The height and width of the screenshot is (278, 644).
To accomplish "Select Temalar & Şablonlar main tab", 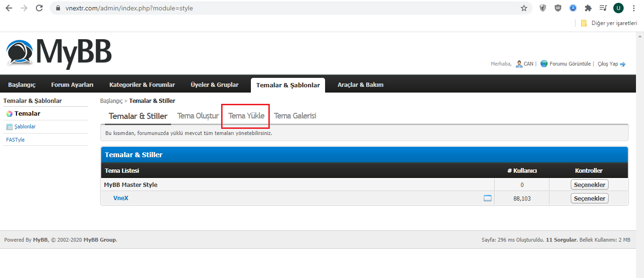I will pyautogui.click(x=288, y=85).
